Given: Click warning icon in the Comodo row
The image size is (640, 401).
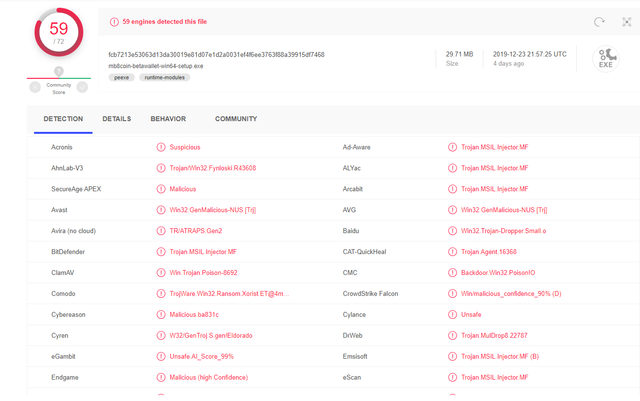Looking at the screenshot, I should coord(161,294).
